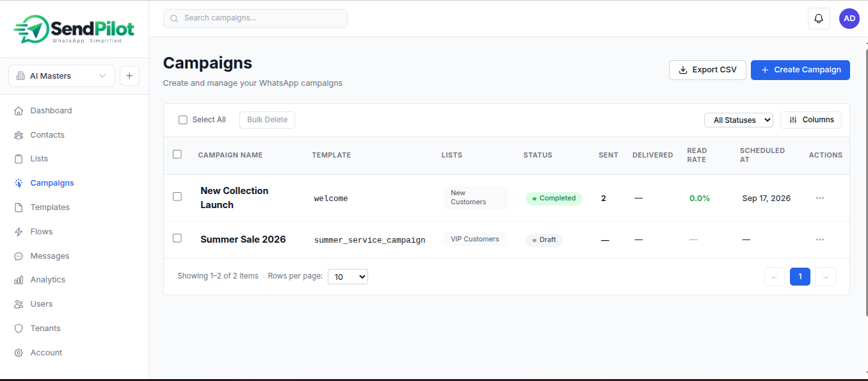Click the Search campaigns input field

(x=255, y=19)
